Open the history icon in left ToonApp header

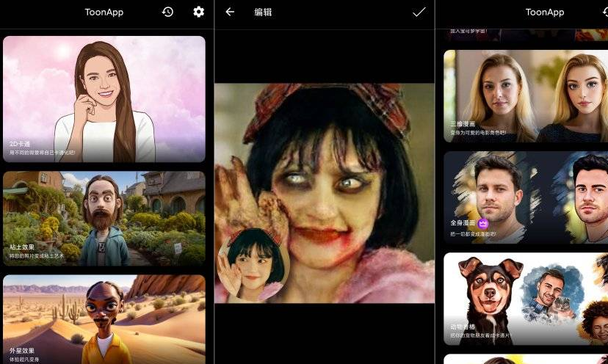(167, 12)
